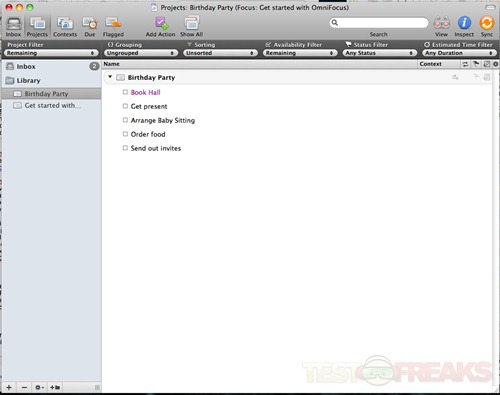This screenshot has height=395, width=500.
Task: Select the Birthday Party heading in outline
Action: click(151, 78)
